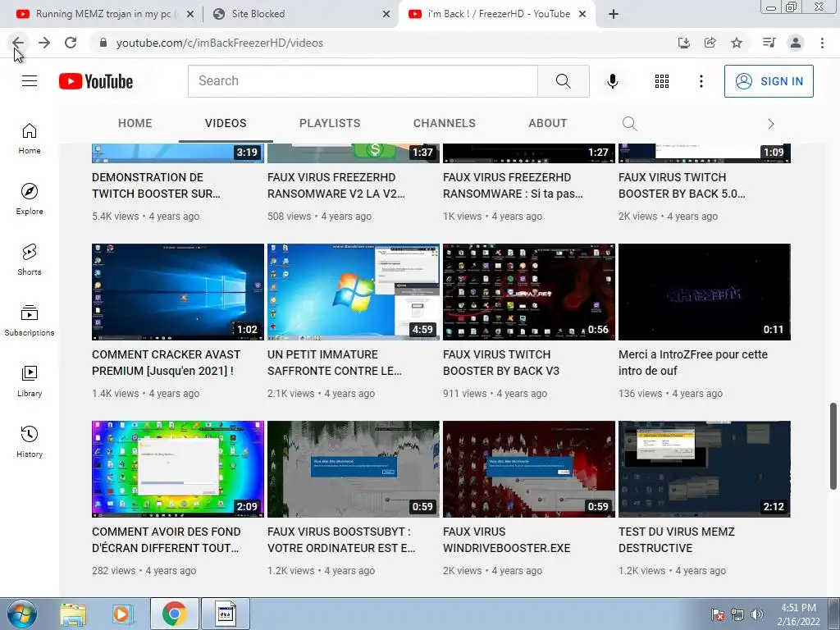Switch to the ABOUT tab
The image size is (840, 630).
point(547,123)
